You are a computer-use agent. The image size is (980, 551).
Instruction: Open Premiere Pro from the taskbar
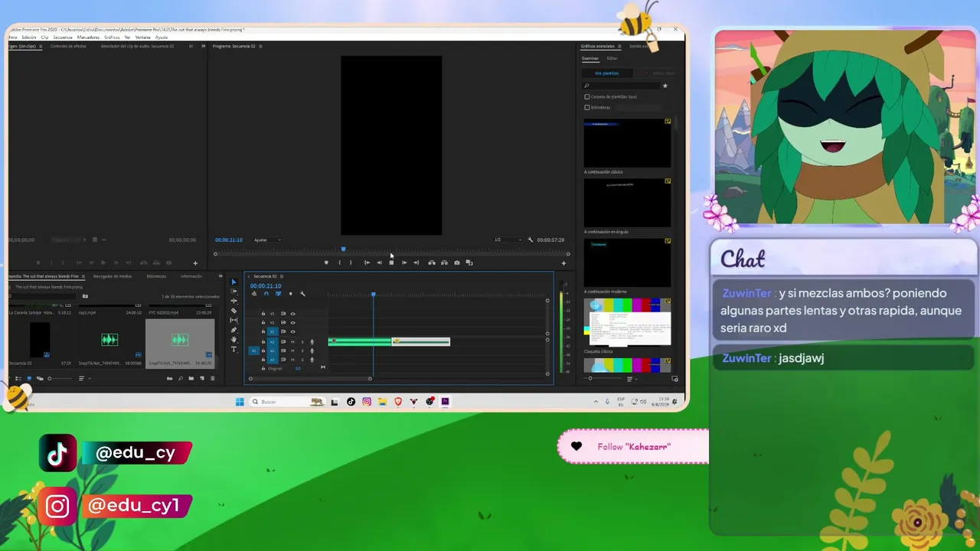(x=445, y=402)
